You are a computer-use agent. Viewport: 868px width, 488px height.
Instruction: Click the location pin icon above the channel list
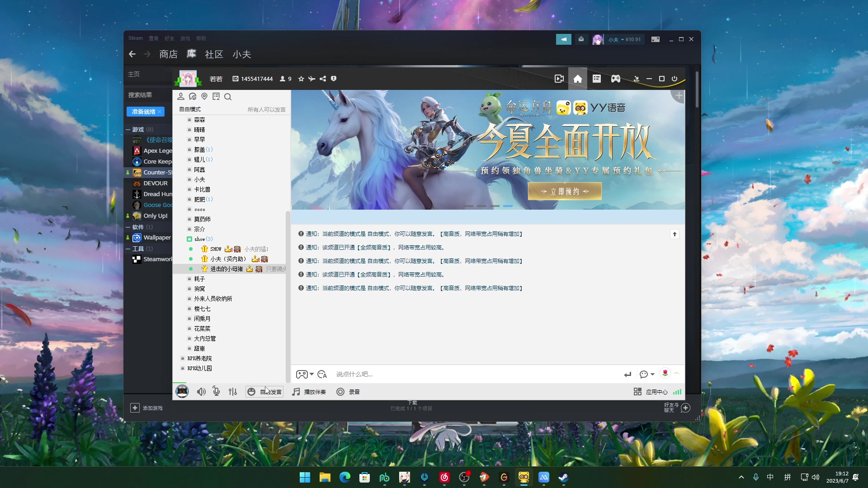coord(204,96)
